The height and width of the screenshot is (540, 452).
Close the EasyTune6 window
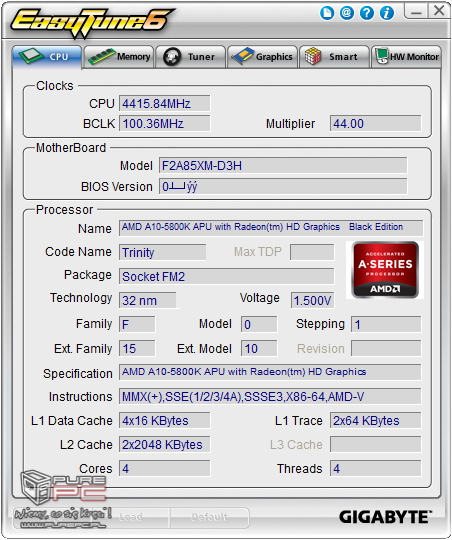pos(439,11)
